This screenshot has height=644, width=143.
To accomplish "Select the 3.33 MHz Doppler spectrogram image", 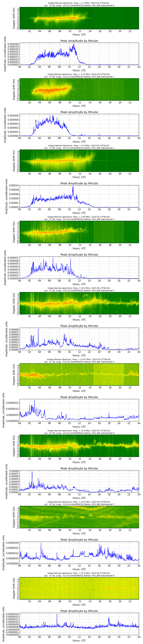I will 79,89.
